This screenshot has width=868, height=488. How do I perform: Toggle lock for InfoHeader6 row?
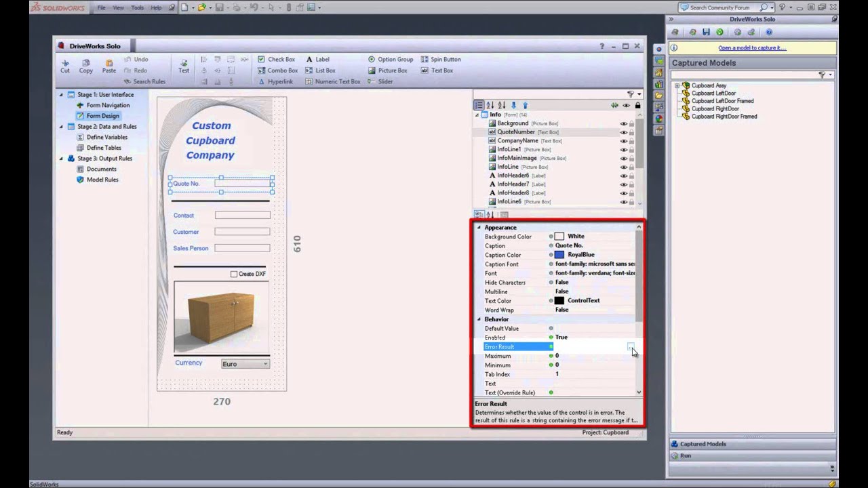(x=632, y=176)
